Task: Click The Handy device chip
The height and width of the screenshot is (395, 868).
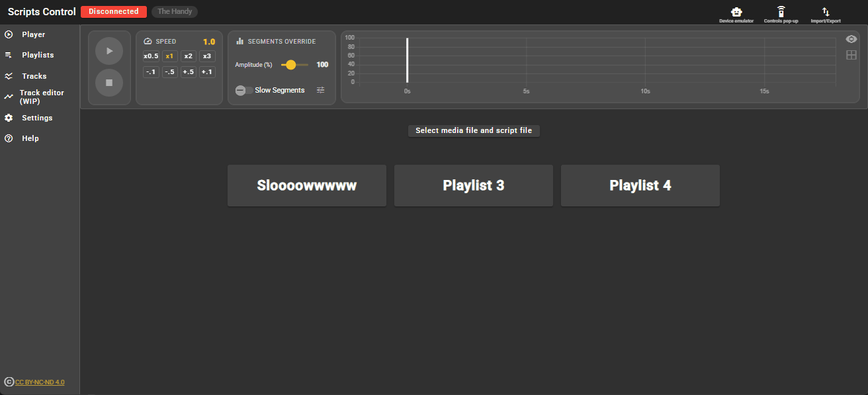Action: click(x=175, y=12)
